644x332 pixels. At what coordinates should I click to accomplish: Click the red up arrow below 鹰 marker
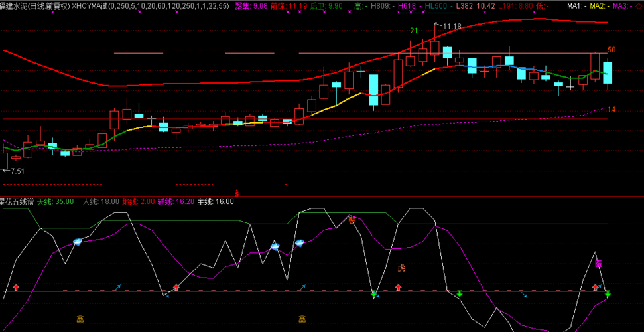click(x=595, y=287)
